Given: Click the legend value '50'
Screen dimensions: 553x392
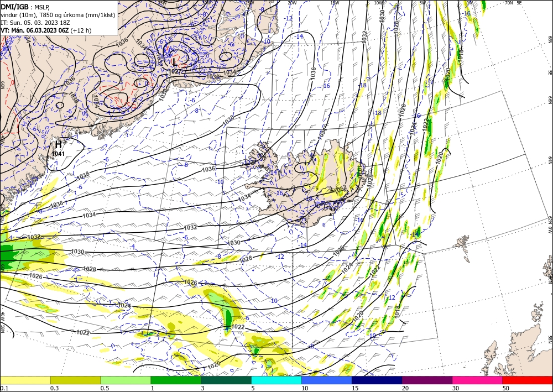Looking at the screenshot, I should tap(506, 388).
